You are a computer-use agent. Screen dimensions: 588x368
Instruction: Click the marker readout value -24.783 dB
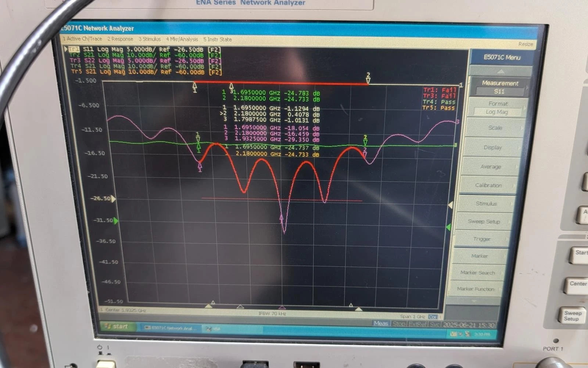coord(302,93)
